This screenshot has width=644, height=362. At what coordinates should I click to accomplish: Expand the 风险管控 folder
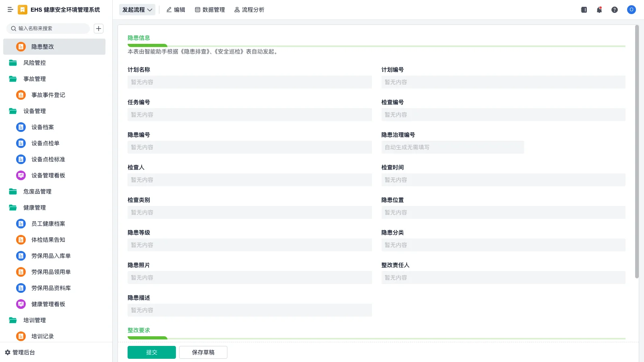[35, 63]
